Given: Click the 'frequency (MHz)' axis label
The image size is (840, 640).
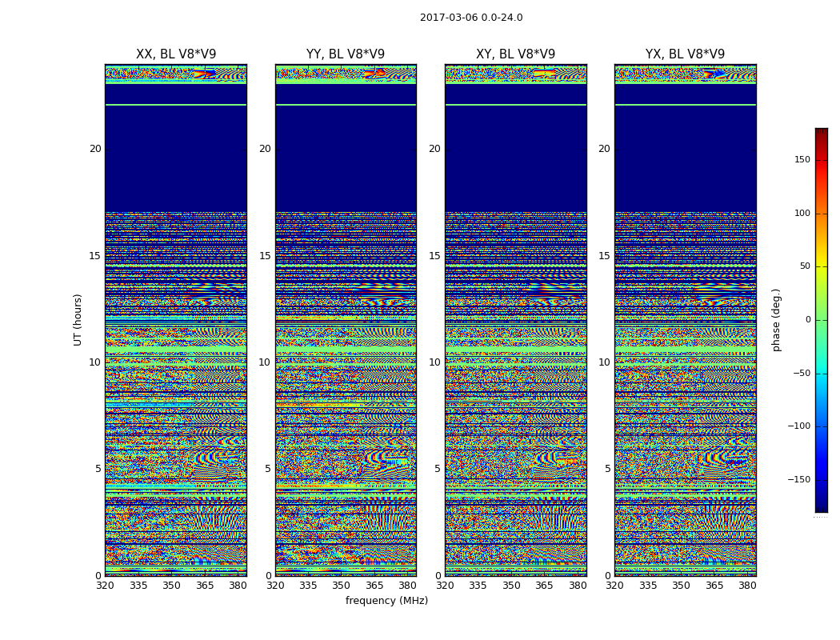Looking at the screenshot, I should (386, 600).
